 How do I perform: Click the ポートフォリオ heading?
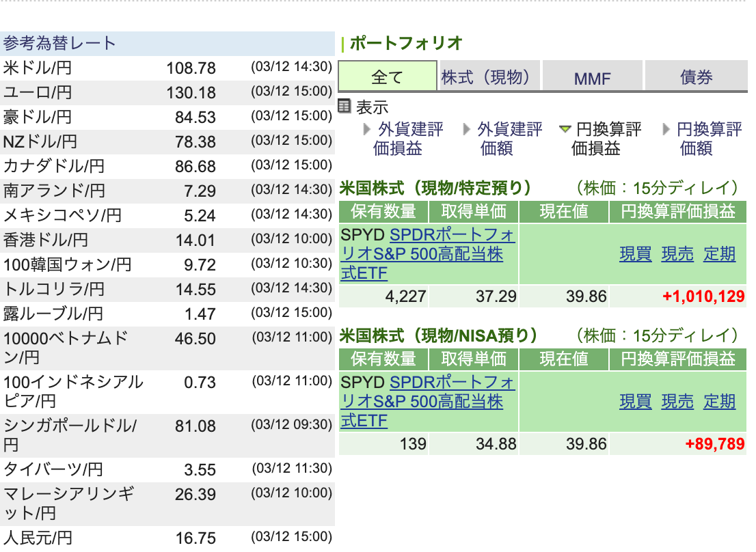click(x=406, y=43)
